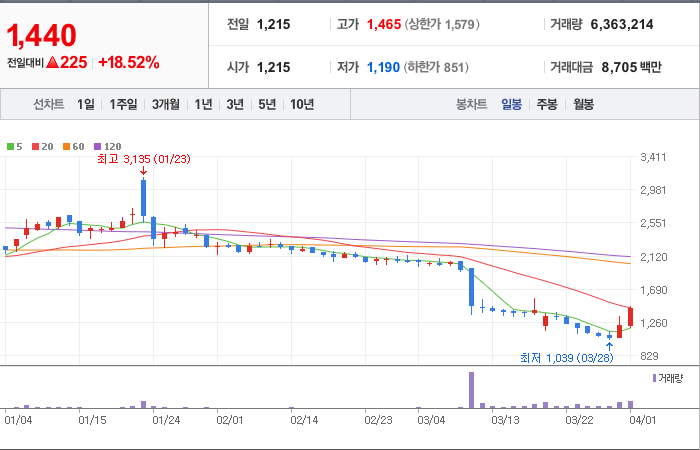Show the 10년 line chart
700x450 pixels.
point(302,104)
